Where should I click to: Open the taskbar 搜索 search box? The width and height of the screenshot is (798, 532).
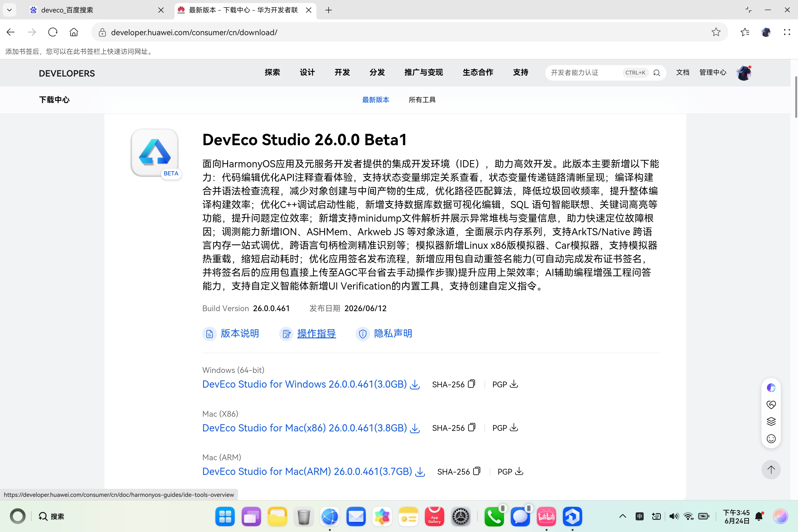point(51,516)
